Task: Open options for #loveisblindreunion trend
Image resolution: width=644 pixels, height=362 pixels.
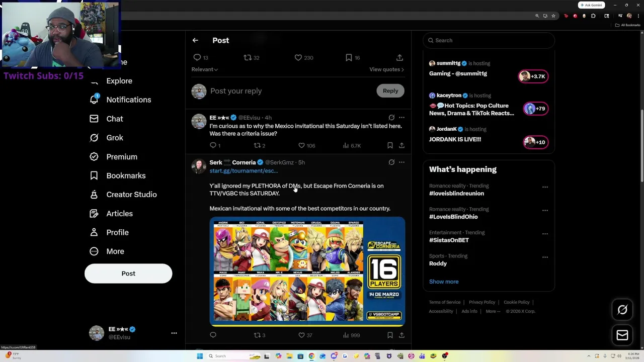Action: pyautogui.click(x=545, y=187)
